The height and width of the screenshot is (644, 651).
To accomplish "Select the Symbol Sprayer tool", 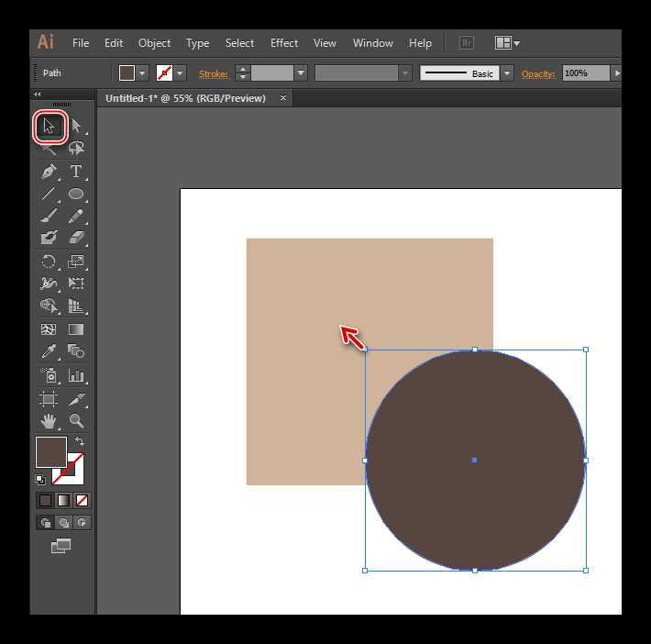I will 49,375.
